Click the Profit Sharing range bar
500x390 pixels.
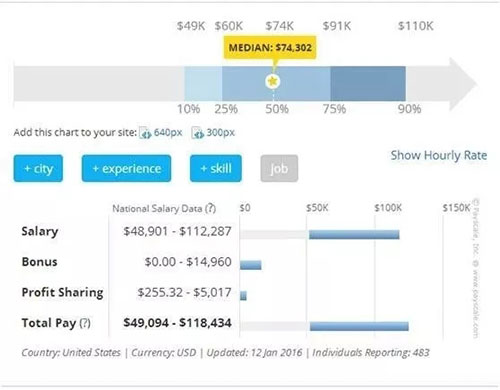tap(243, 296)
